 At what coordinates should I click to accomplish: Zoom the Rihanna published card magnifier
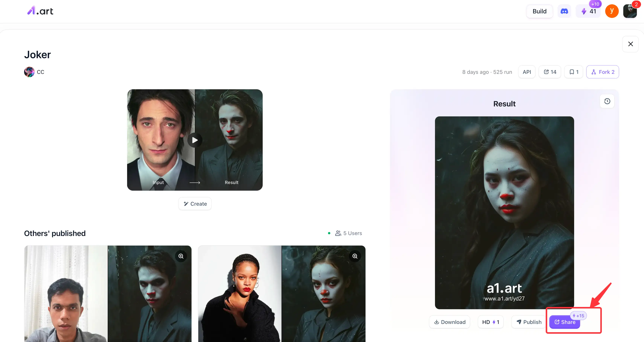point(355,256)
